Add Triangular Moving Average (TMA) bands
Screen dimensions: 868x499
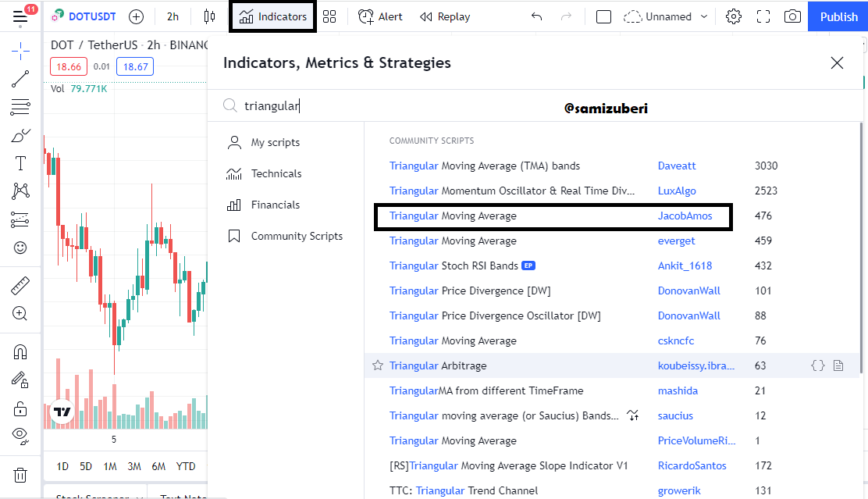tap(485, 166)
